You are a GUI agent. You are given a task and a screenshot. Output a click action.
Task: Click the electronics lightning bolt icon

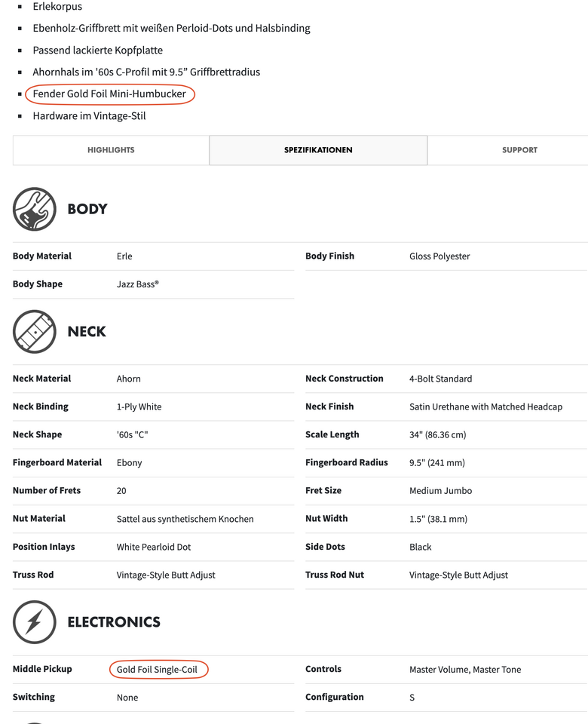click(35, 621)
